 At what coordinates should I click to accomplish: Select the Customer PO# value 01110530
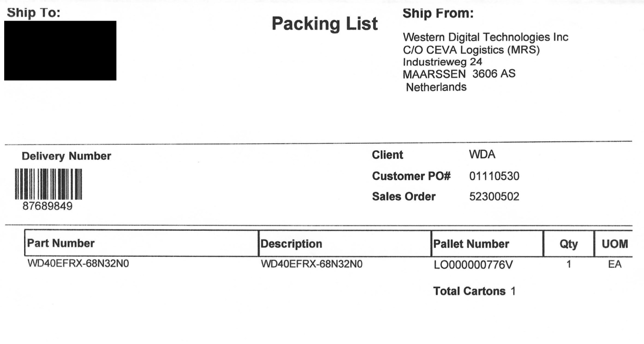(x=494, y=176)
